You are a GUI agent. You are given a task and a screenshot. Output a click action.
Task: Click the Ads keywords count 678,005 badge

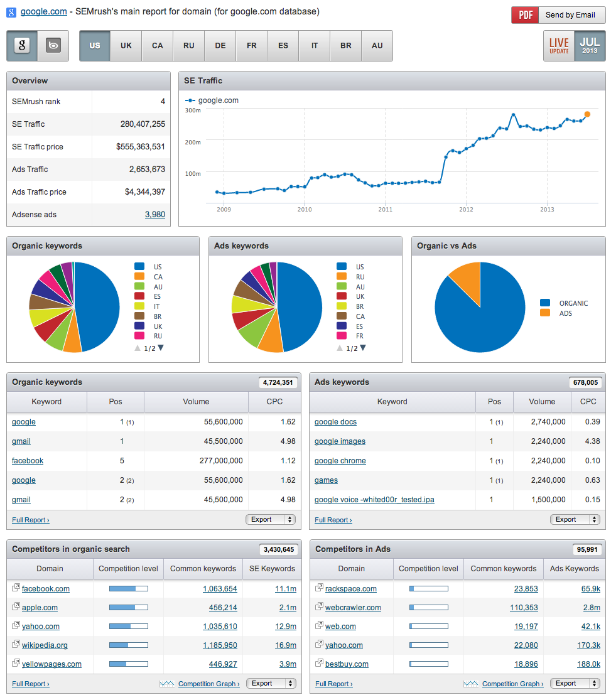click(585, 382)
